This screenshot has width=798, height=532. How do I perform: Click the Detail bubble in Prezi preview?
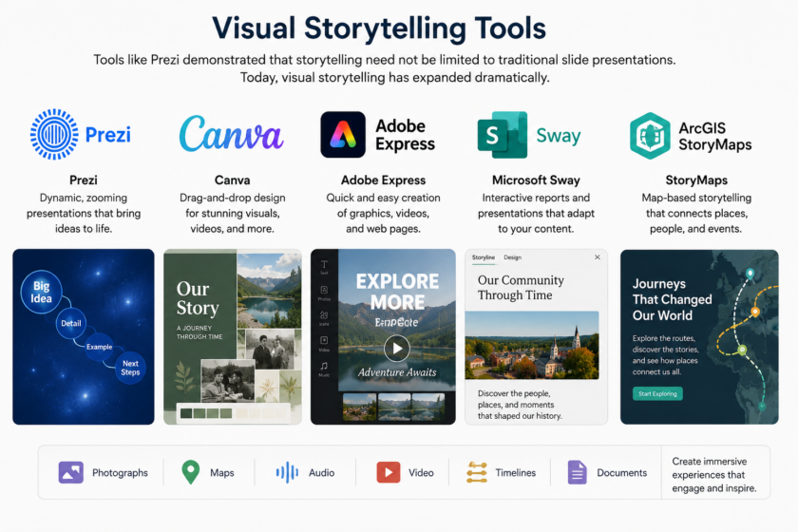pos(70,323)
